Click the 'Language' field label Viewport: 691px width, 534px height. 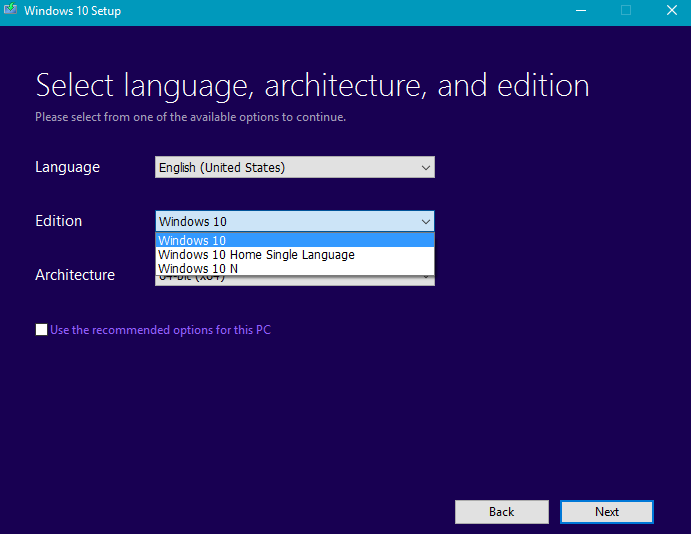click(x=67, y=167)
